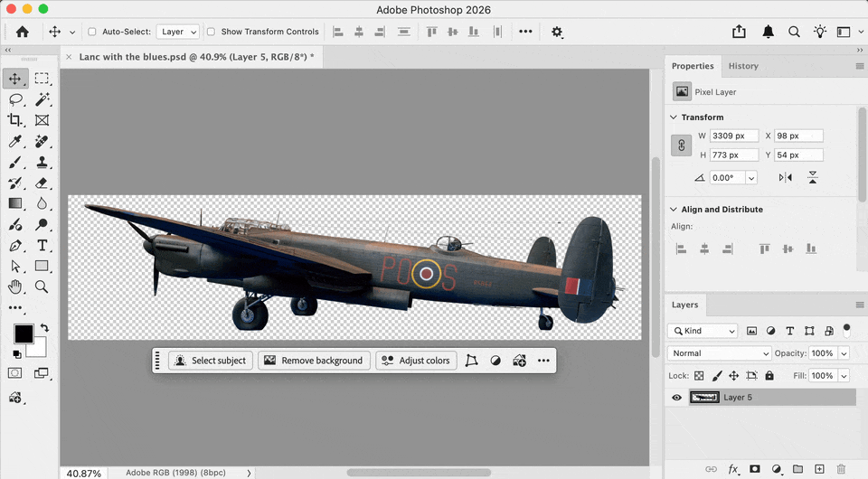Select the Horizontal Type tool
Viewport: 868px width, 479px height.
point(42,246)
